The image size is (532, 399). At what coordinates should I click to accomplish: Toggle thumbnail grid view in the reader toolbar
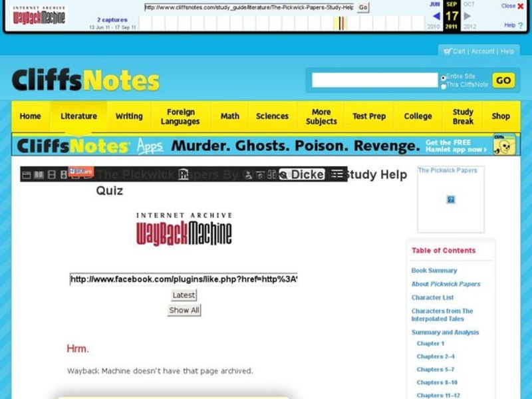point(53,173)
